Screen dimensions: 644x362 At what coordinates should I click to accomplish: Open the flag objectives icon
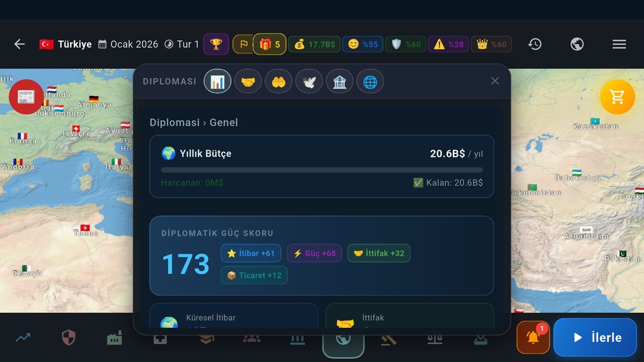244,44
